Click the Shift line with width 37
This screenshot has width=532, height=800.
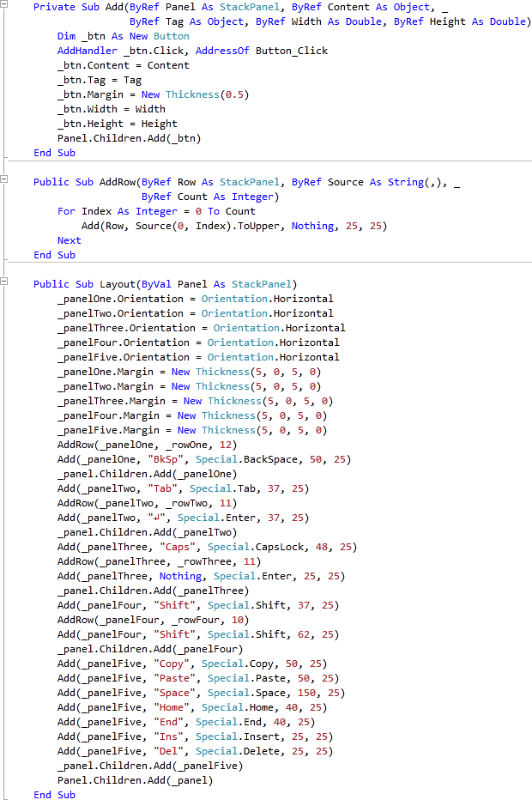tap(198, 605)
